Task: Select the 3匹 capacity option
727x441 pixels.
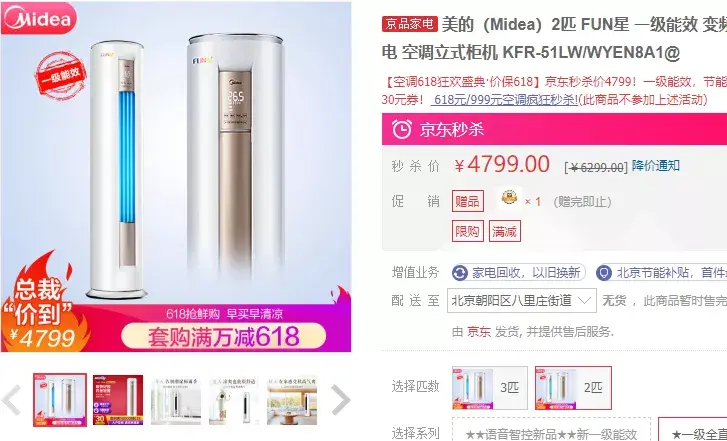Action: [490, 388]
